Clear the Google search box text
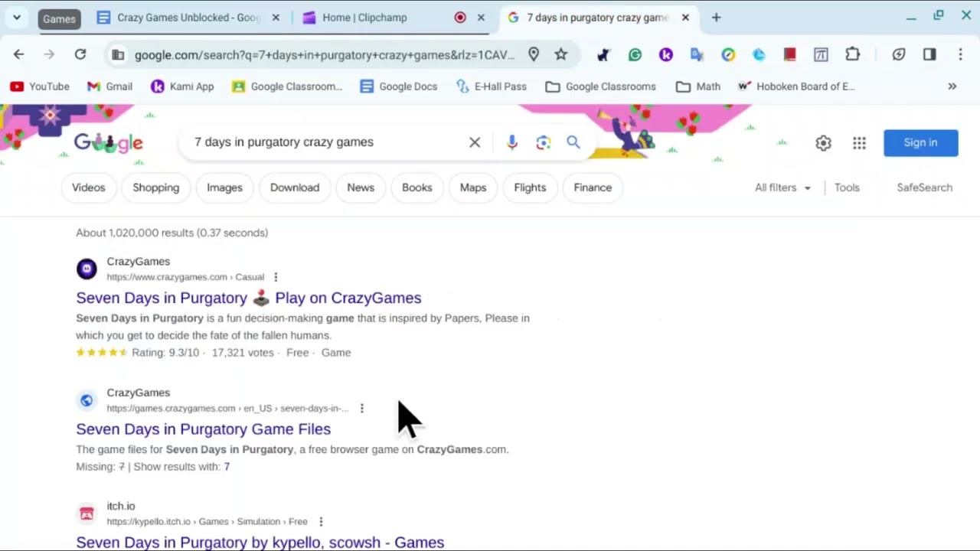The height and width of the screenshot is (551, 980). 475,142
